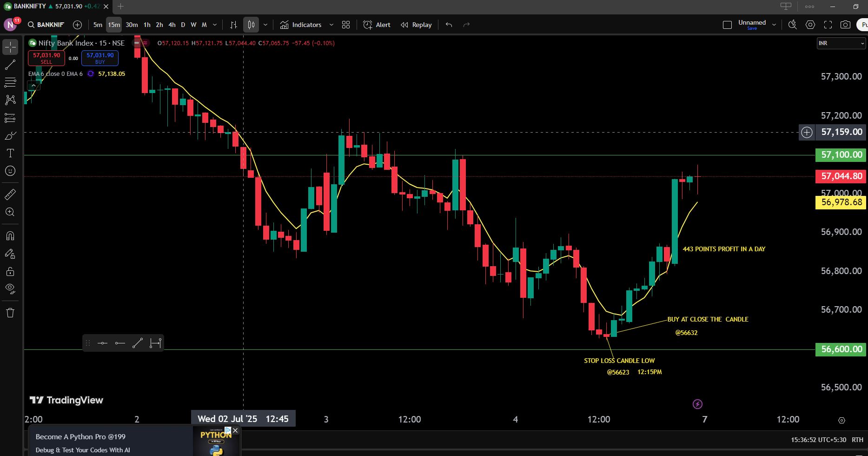The image size is (868, 456).
Task: Expand the chart style dropdown arrow
Action: point(265,25)
